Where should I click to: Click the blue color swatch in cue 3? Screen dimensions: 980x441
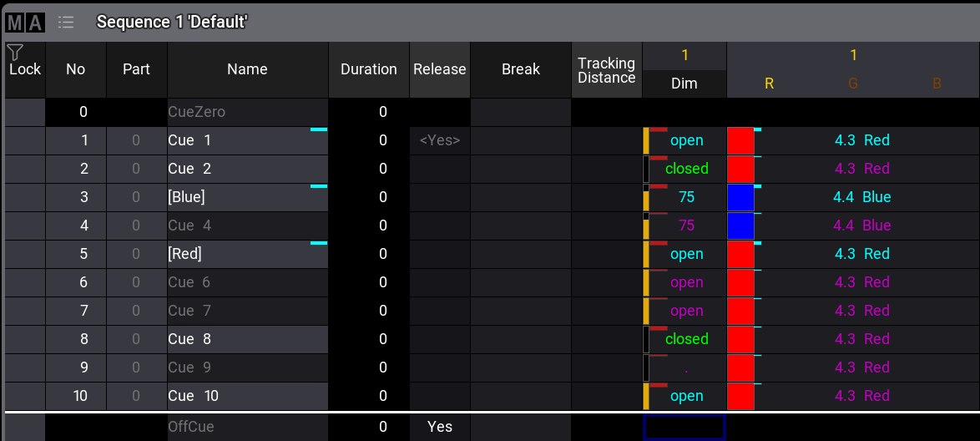[x=740, y=198]
